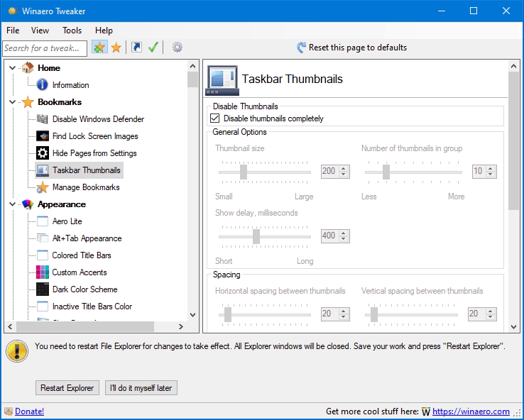
Task: Increase Vertical spacing spinner up arrow
Action: click(490, 311)
